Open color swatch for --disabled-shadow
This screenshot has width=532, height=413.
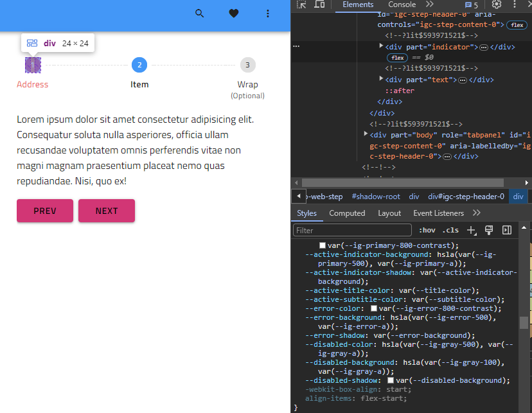pyautogui.click(x=391, y=380)
